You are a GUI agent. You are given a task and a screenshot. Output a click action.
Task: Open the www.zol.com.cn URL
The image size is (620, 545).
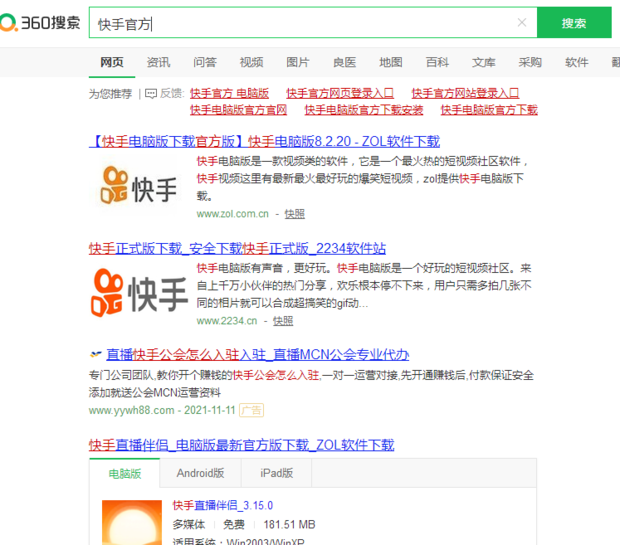click(x=232, y=214)
